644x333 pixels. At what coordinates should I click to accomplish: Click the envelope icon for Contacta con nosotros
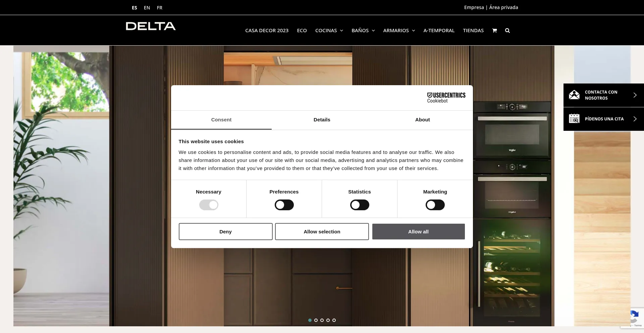pos(574,95)
